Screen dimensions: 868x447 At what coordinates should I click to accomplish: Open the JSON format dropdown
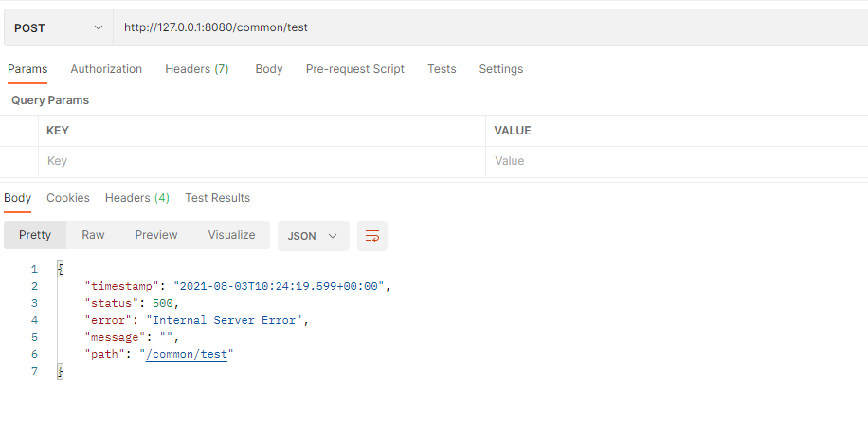pyautogui.click(x=314, y=236)
